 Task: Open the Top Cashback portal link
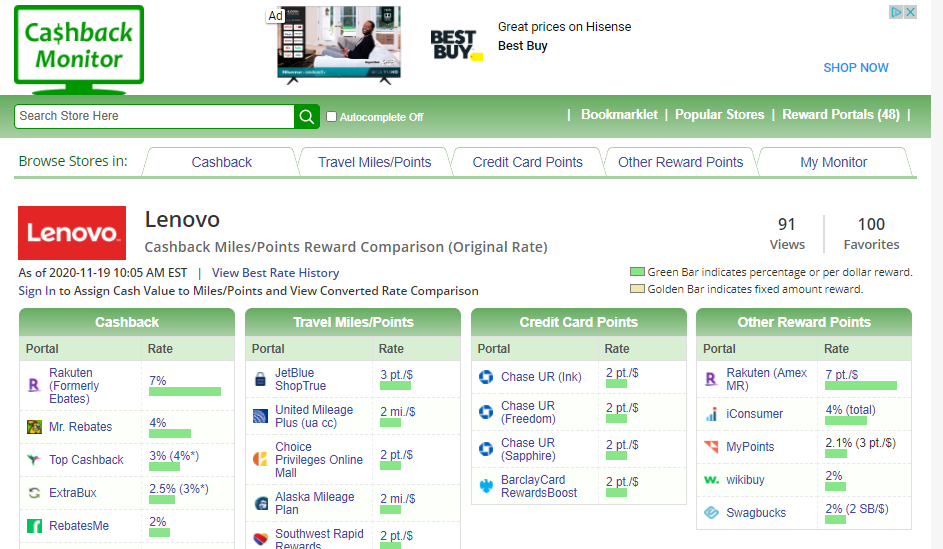86,460
